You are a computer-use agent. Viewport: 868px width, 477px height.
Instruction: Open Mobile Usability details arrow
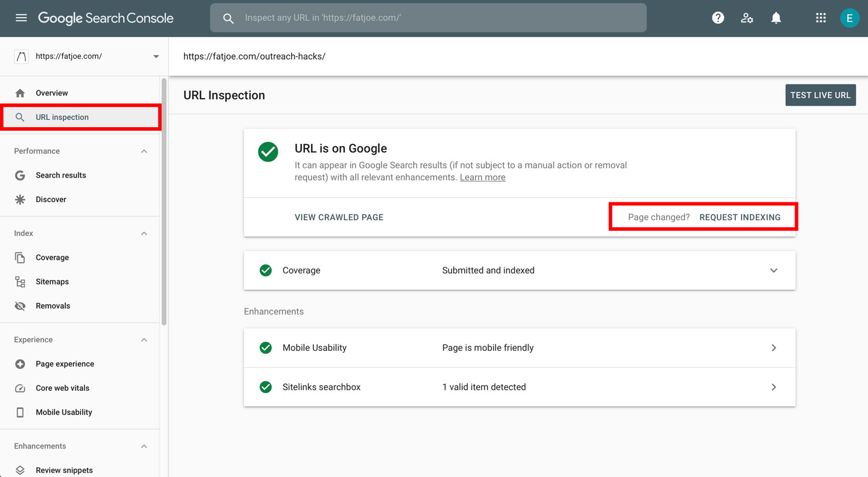pos(774,347)
